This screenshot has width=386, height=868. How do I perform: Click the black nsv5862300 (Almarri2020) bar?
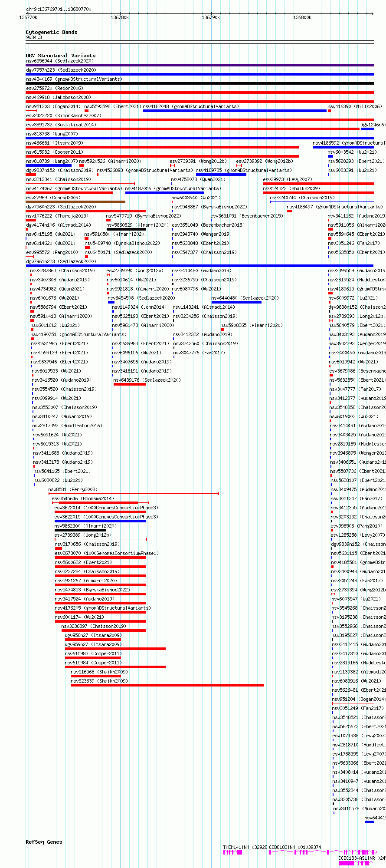pyautogui.click(x=80, y=530)
